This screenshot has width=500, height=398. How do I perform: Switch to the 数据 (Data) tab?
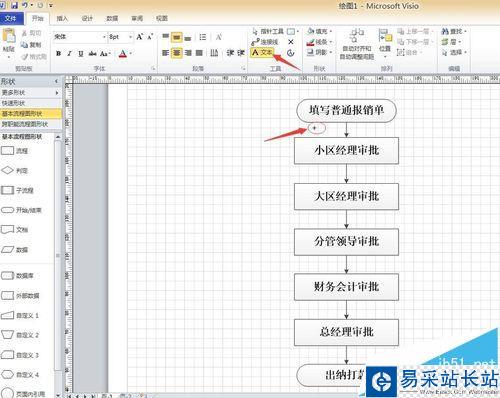pos(112,18)
